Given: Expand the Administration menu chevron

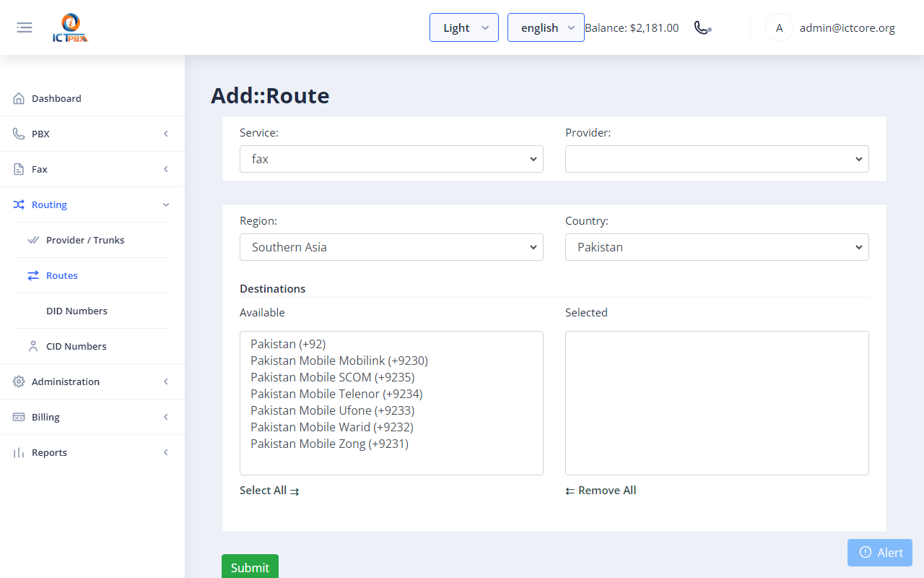Looking at the screenshot, I should tap(166, 381).
